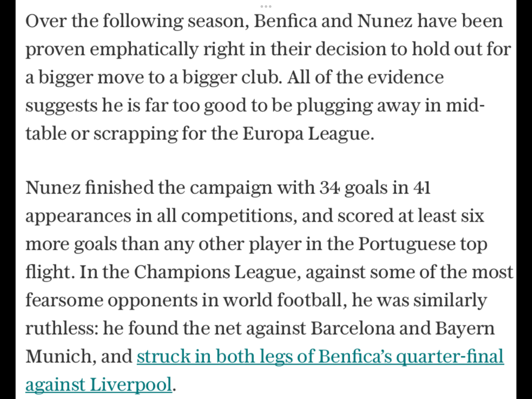The width and height of the screenshot is (532, 399).
Task: Click the word 'competitions' in the second paragraph
Action: (x=236, y=216)
